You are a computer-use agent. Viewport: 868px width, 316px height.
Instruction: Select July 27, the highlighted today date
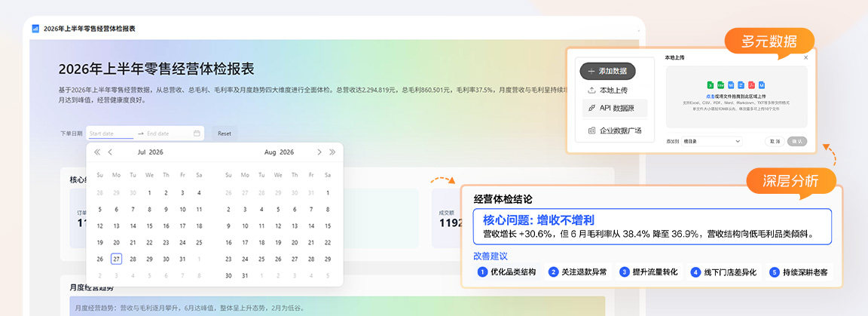point(116,259)
